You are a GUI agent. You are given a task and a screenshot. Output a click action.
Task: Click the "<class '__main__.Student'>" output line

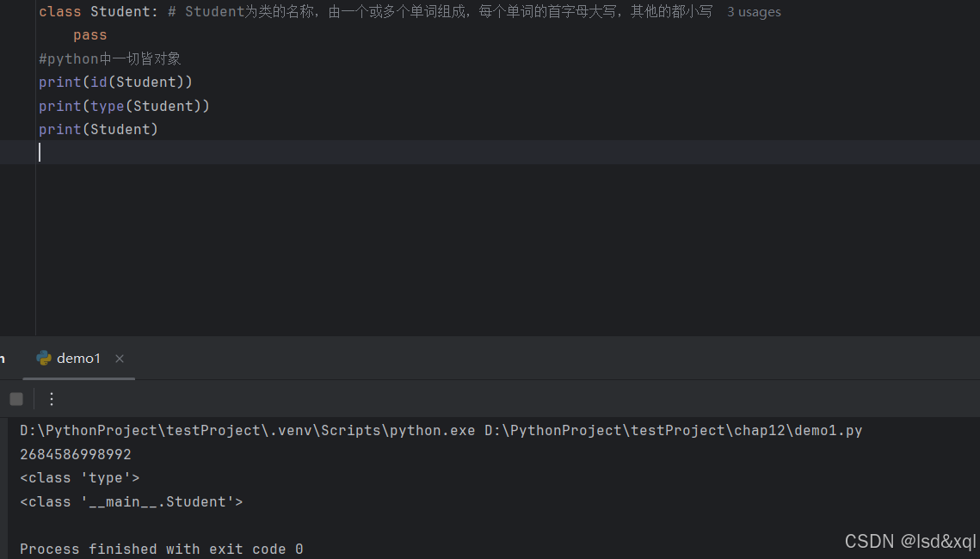click(x=132, y=501)
